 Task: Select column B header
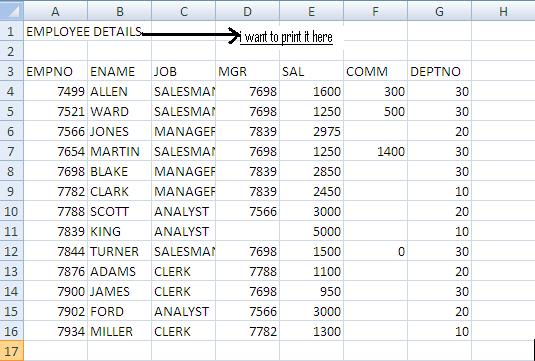(119, 11)
